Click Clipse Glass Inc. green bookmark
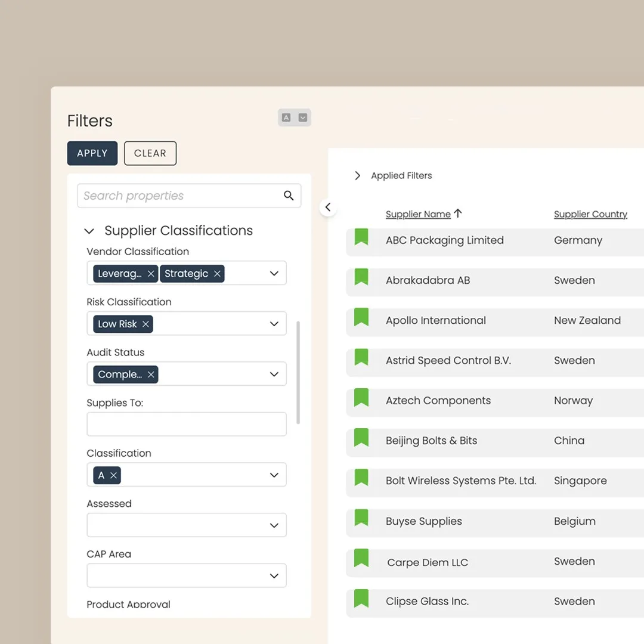This screenshot has height=644, width=644. pyautogui.click(x=361, y=598)
